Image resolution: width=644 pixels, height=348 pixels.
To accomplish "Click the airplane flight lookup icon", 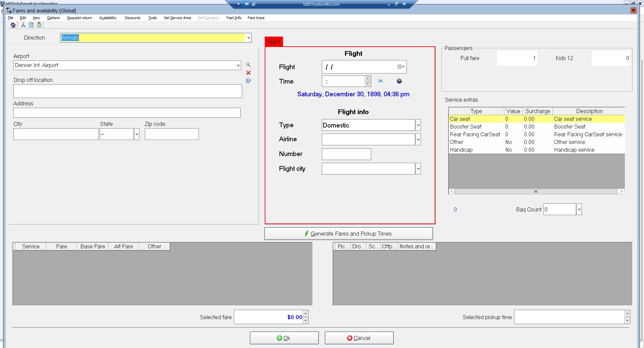I will click(380, 81).
